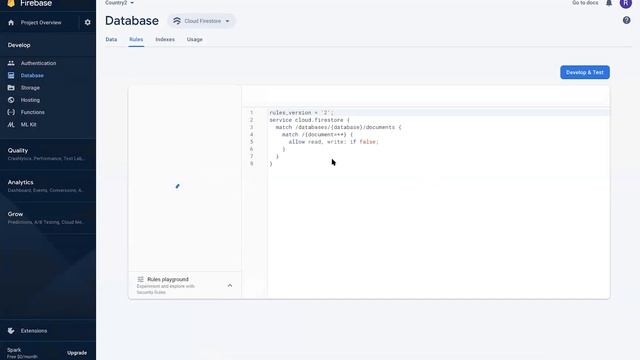Click the match /{document=**} line
This screenshot has height=360, width=640.
point(317,135)
